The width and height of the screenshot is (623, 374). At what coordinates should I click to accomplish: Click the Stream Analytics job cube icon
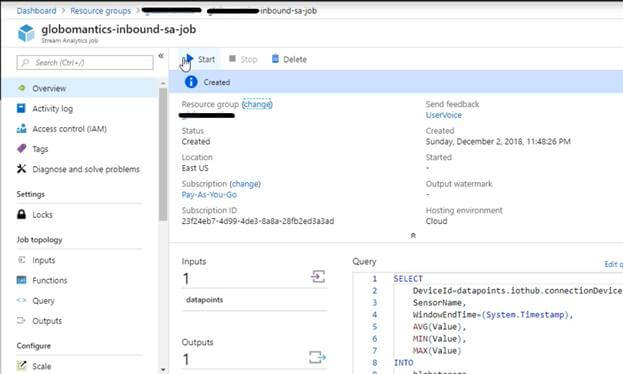(x=26, y=33)
